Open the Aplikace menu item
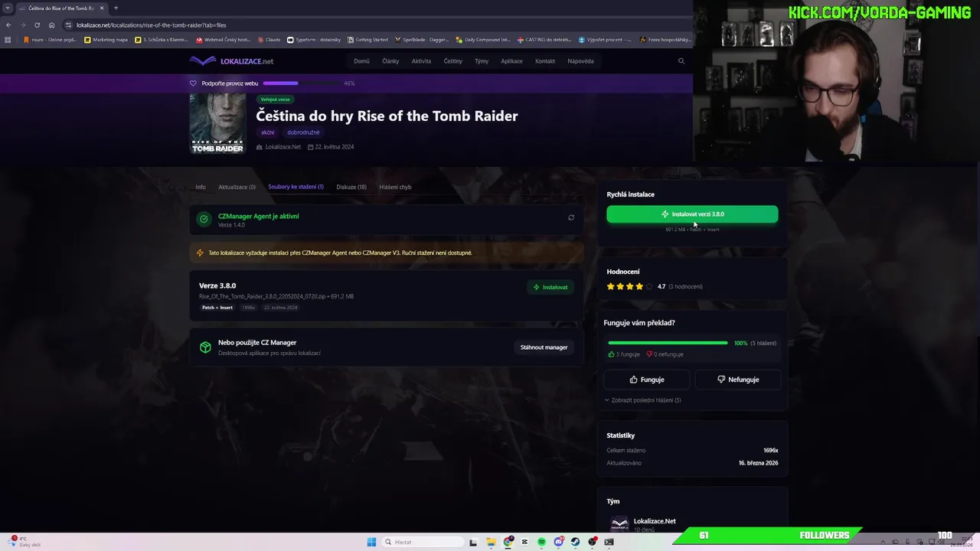The height and width of the screenshot is (551, 980). pos(511,61)
